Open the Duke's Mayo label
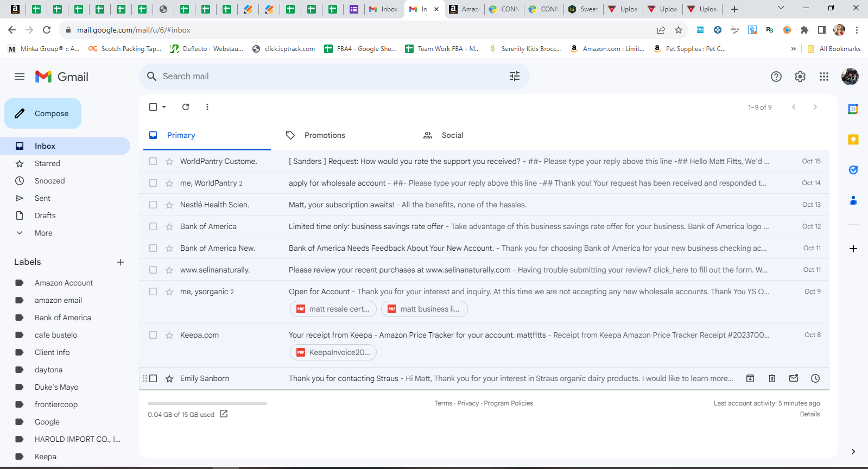Screen dimensions: 868x469 (56, 387)
